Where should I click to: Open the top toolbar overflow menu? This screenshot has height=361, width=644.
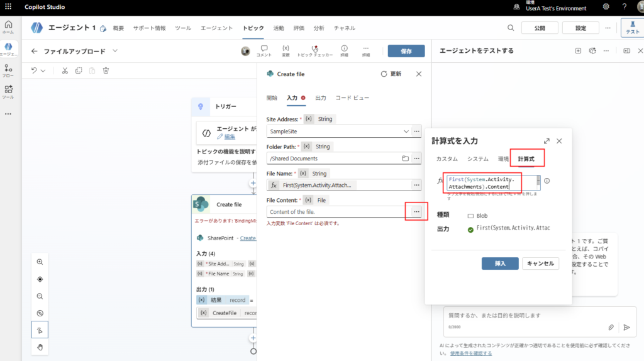click(608, 28)
